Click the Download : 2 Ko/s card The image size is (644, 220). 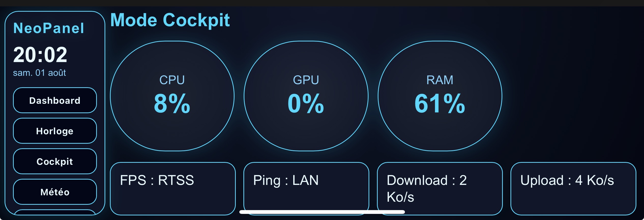click(440, 189)
